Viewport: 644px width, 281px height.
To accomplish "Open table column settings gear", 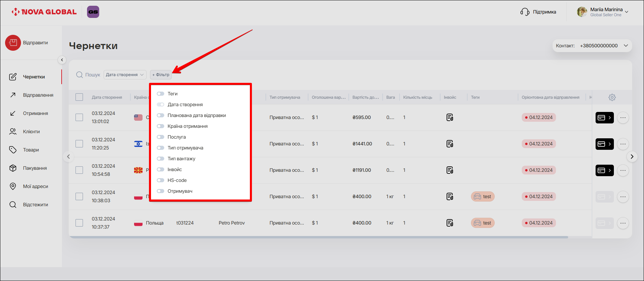I will click(612, 97).
